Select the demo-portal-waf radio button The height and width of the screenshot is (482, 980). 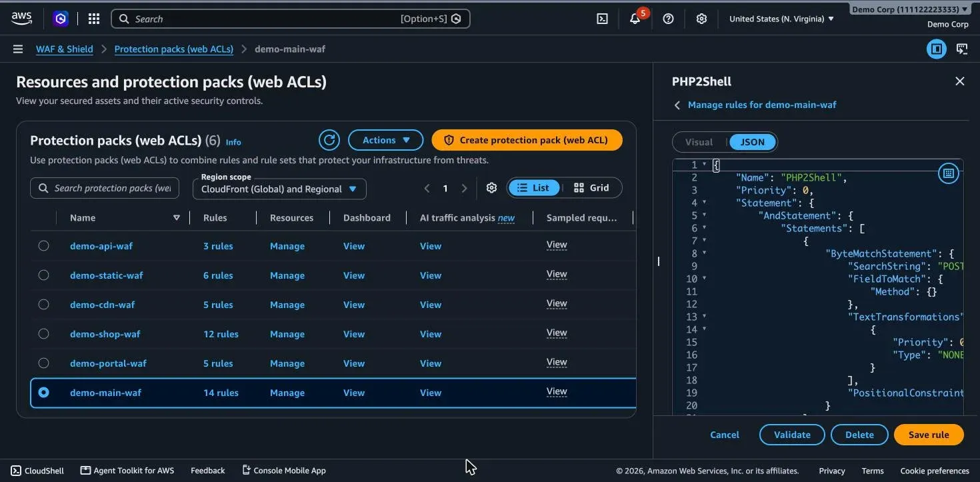43,363
